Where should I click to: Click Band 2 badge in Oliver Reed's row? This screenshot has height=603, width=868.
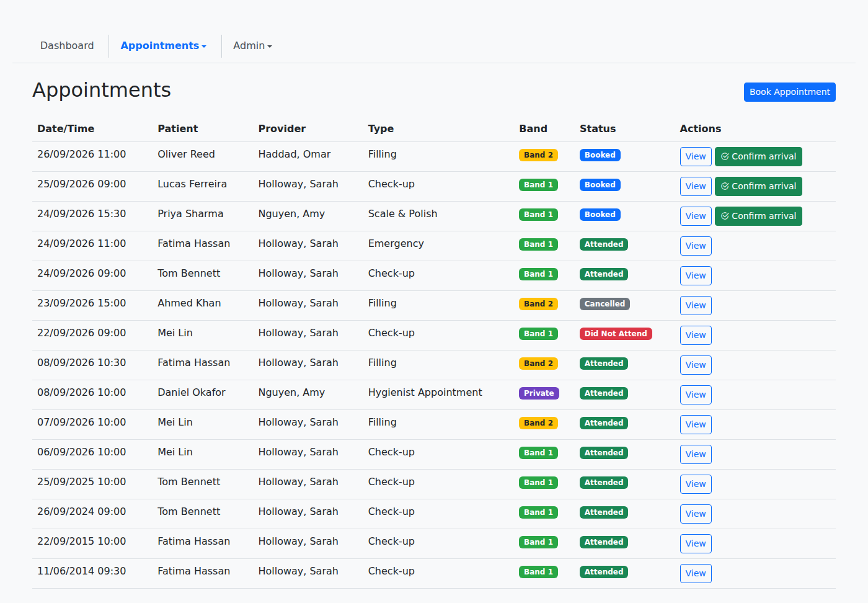(x=538, y=155)
